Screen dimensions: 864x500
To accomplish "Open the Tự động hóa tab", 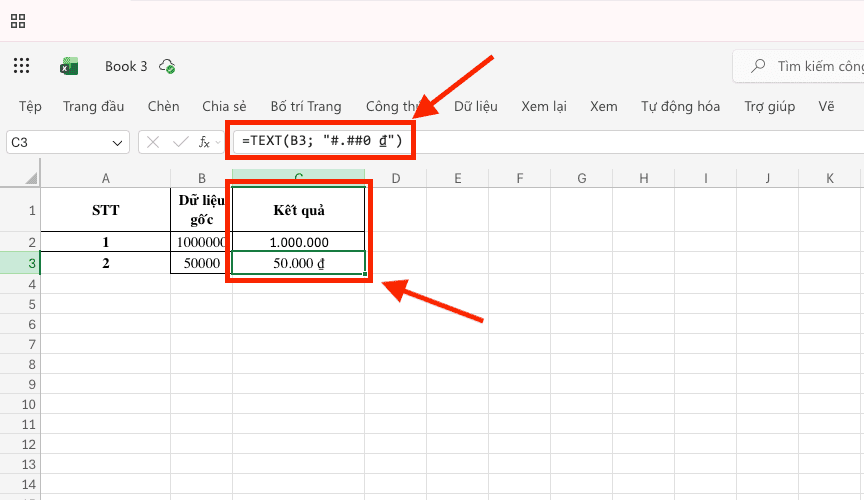I will coord(680,106).
